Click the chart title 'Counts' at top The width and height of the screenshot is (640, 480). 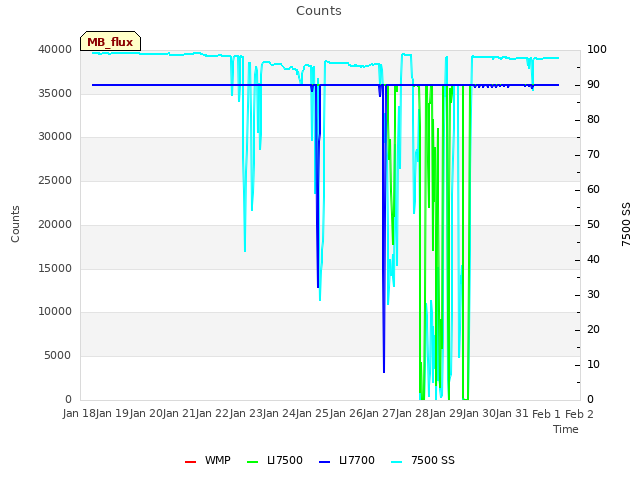319,11
